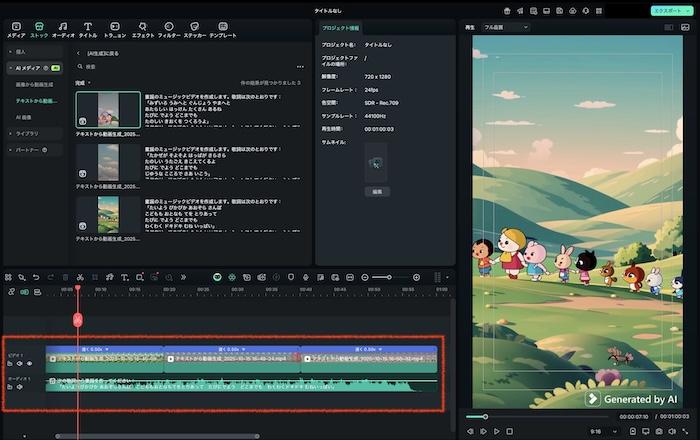Image resolution: width=700 pixels, height=440 pixels.
Task: Click the undo arrow in timeline toolbar
Action: pyautogui.click(x=36, y=277)
